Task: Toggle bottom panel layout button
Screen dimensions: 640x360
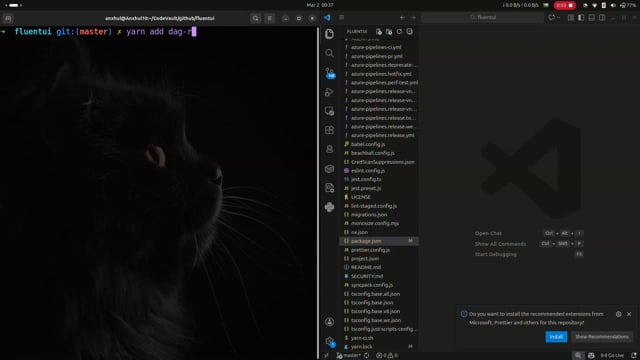Action: pyautogui.click(x=591, y=18)
